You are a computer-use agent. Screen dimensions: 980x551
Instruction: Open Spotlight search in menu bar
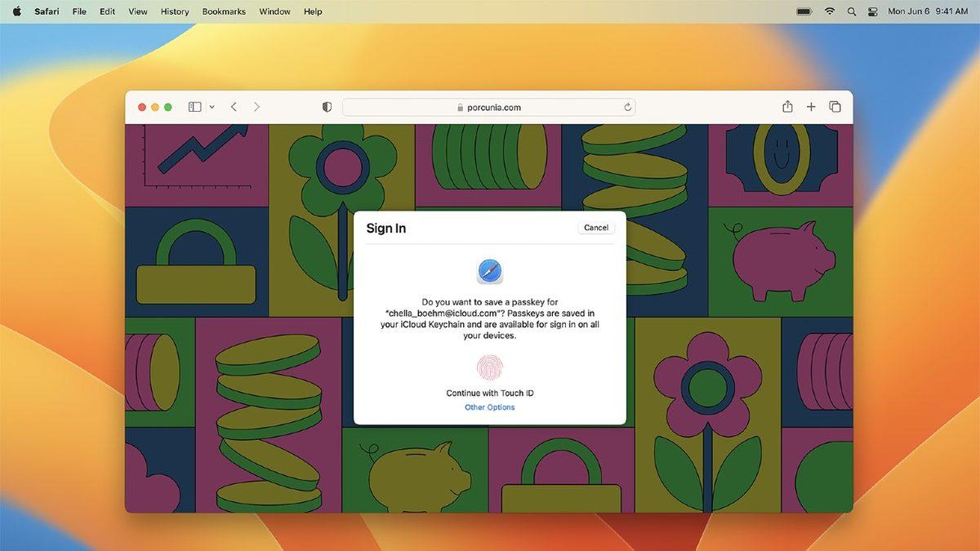point(851,11)
